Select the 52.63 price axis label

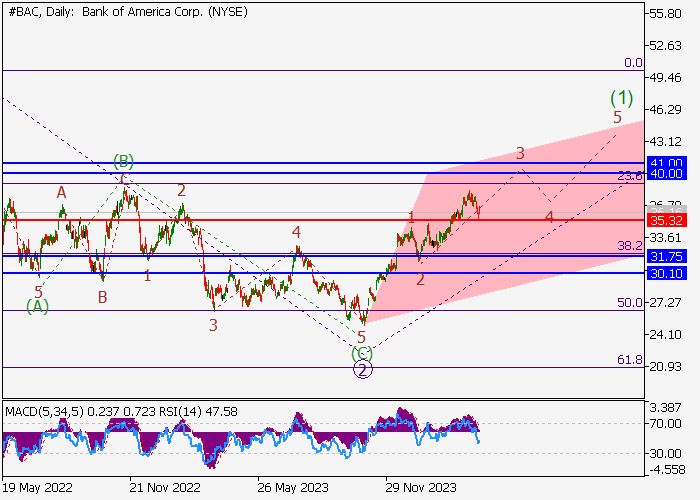(x=666, y=46)
